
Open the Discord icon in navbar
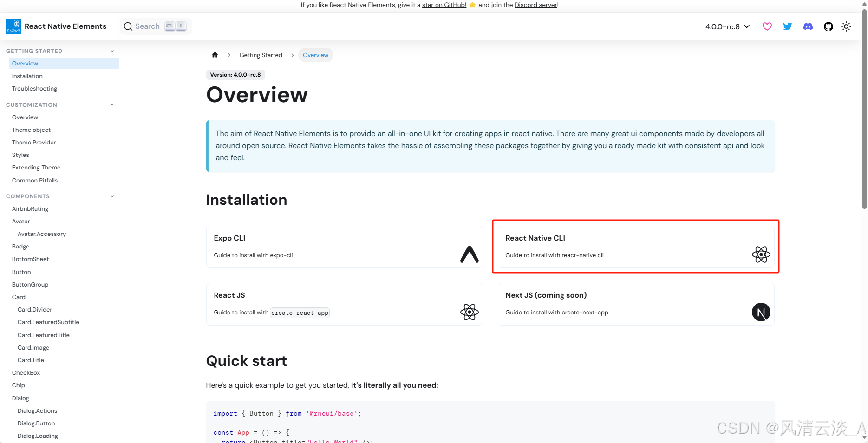pos(808,26)
